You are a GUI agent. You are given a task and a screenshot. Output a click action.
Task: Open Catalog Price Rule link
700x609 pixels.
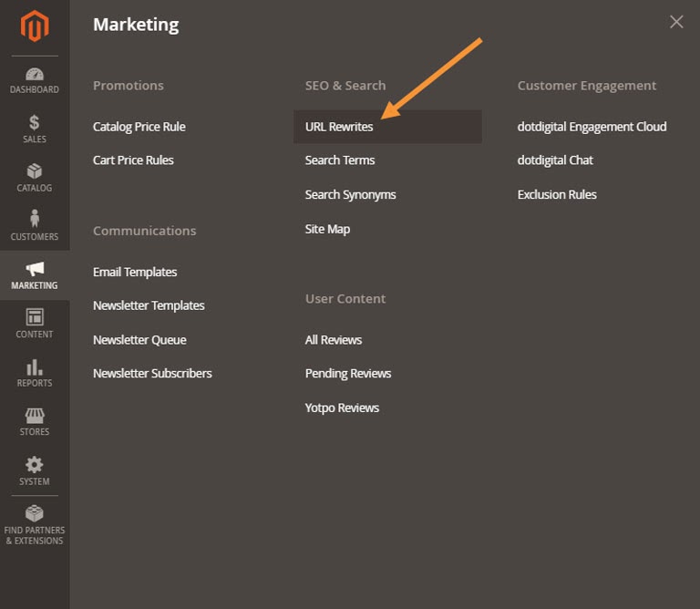pyautogui.click(x=139, y=127)
